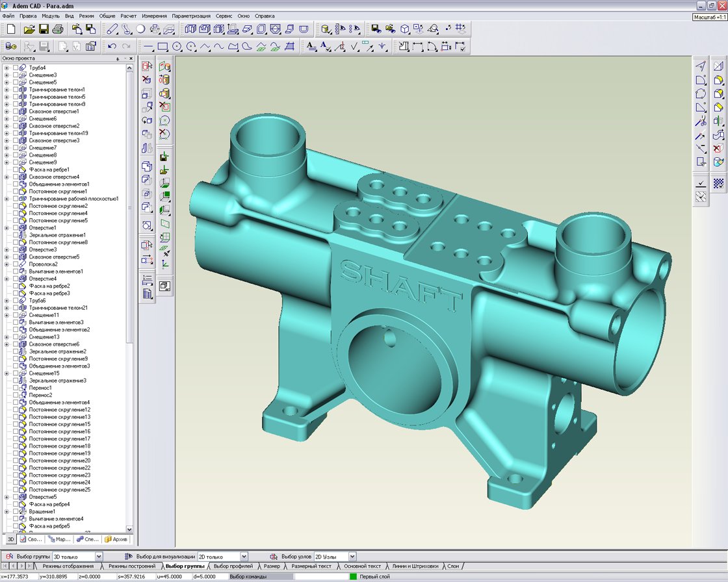Expand the Смещение3 tree node

(x=6, y=75)
